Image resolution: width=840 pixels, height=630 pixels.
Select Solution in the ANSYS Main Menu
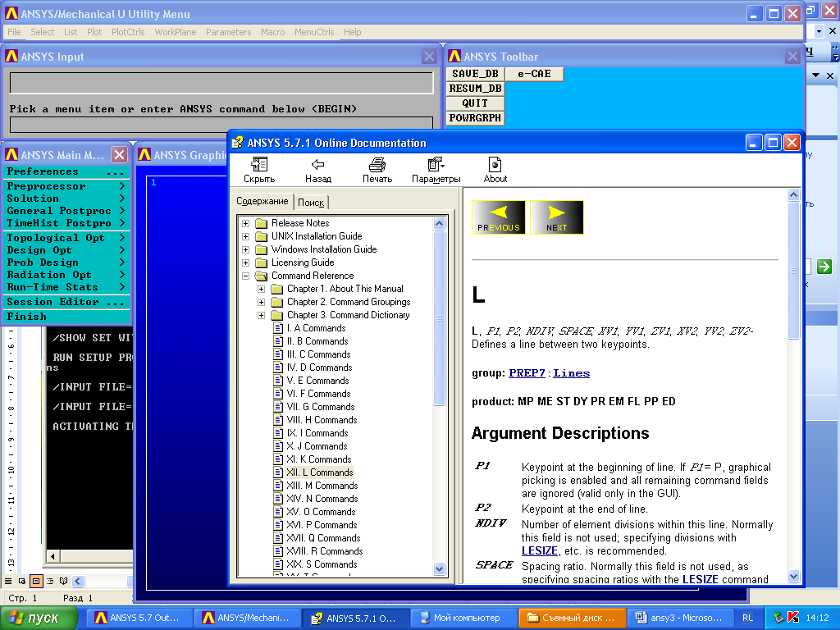[x=66, y=199]
